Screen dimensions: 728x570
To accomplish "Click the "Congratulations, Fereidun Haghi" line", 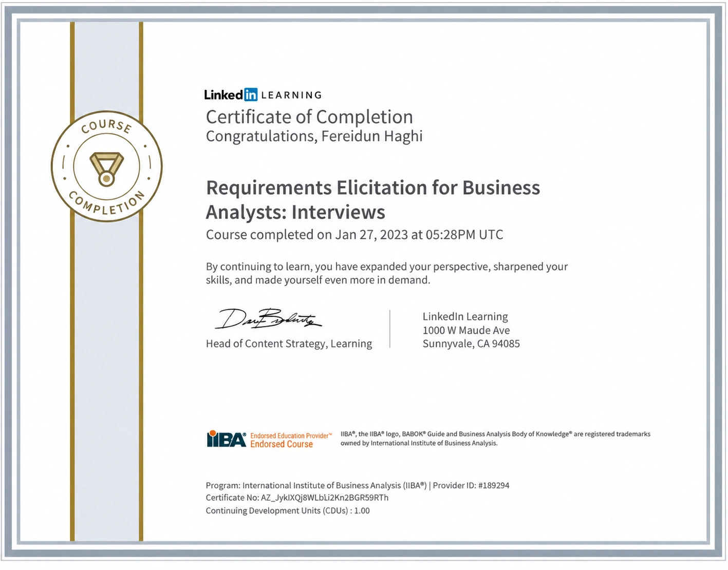I will tap(314, 136).
